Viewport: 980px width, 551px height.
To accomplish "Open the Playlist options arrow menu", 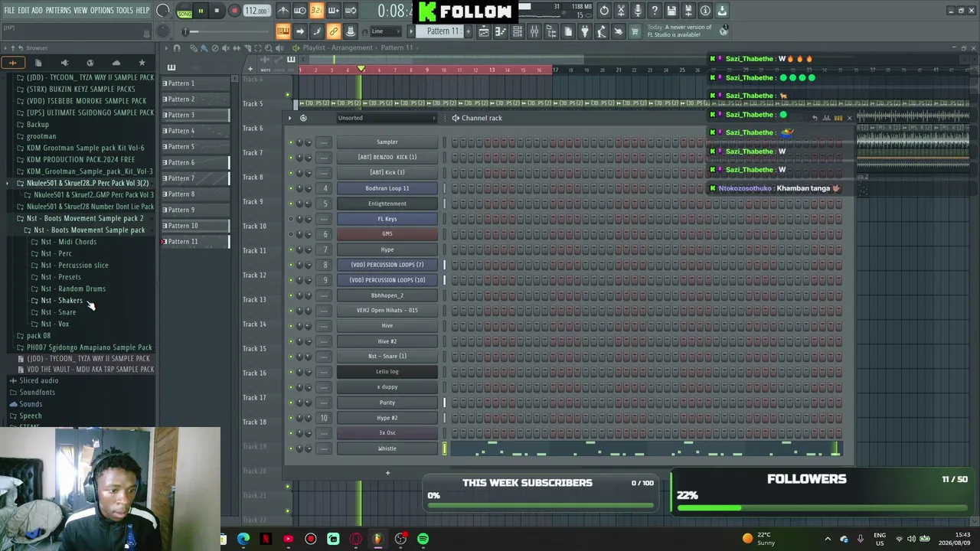I will tap(166, 47).
